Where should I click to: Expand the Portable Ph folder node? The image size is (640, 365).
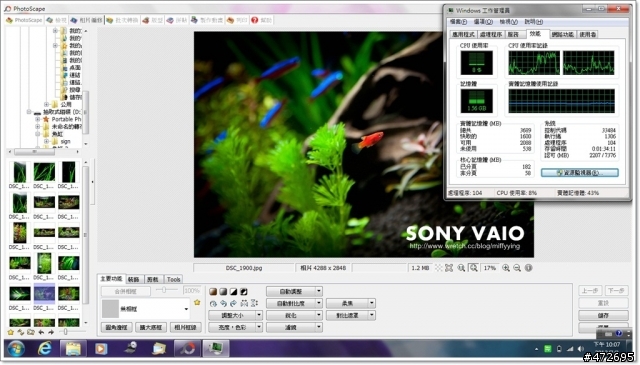coord(38,119)
